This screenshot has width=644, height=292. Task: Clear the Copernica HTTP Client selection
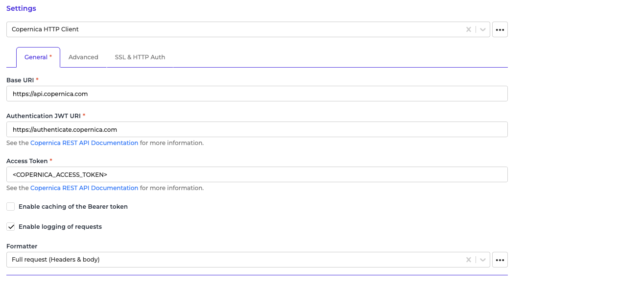[469, 29]
